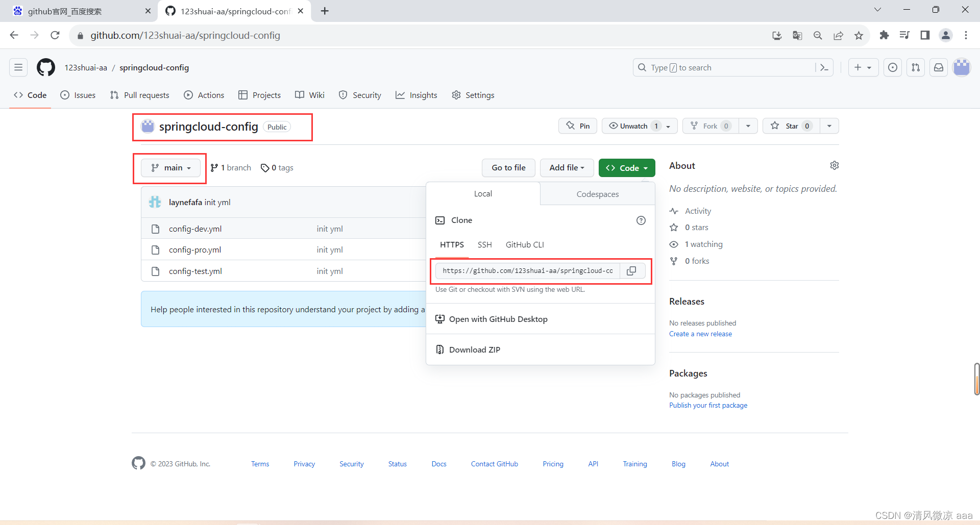Share this page with the Chrome share icon
The height and width of the screenshot is (525, 980).
coord(838,35)
